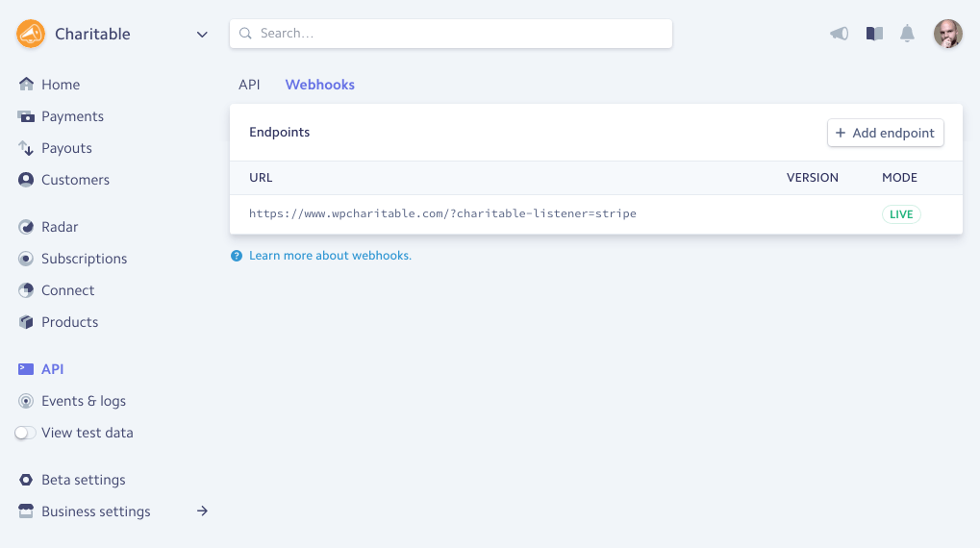Toggle View test data switch
980x548 pixels.
[26, 433]
